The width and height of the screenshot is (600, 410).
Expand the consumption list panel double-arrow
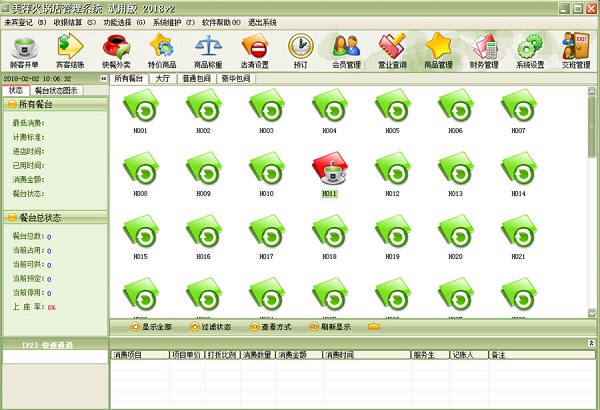(591, 343)
